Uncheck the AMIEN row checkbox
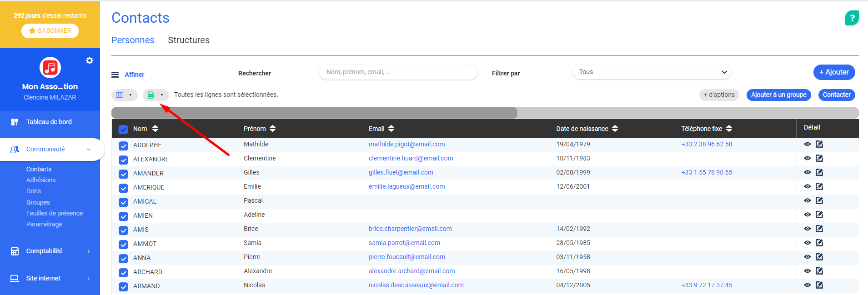The width and height of the screenshot is (868, 295). [123, 216]
